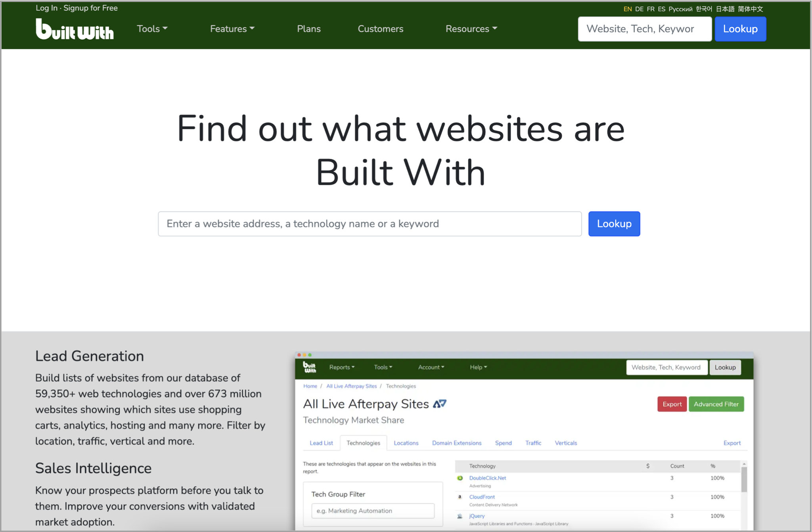The width and height of the screenshot is (812, 532).
Task: Focus the main website address input
Action: 370,224
